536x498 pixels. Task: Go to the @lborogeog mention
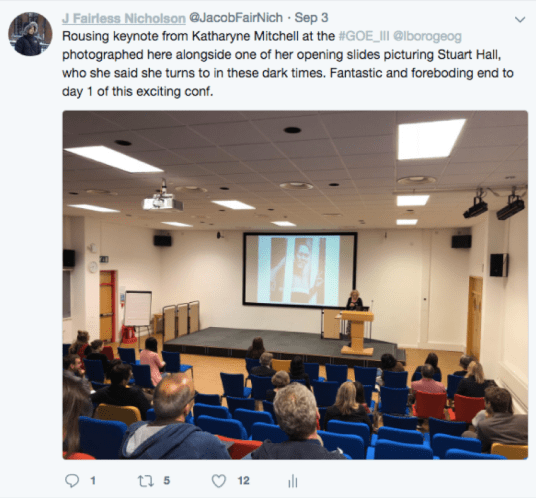coord(427,36)
